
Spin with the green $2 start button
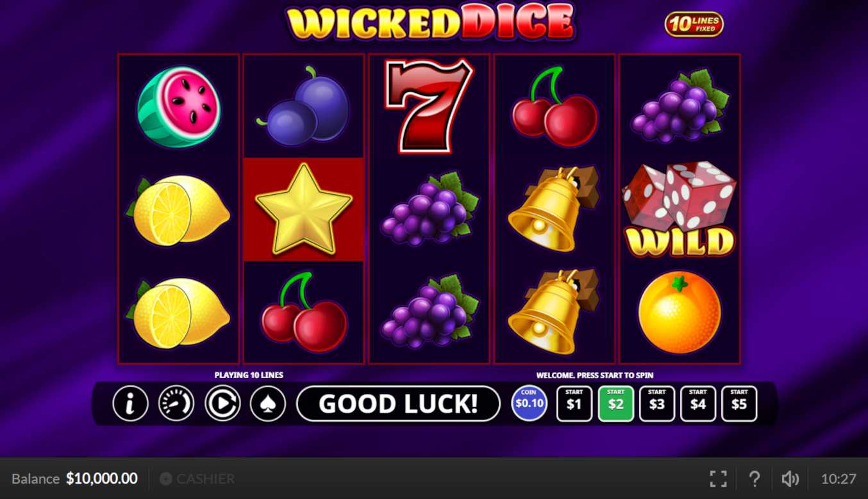pyautogui.click(x=616, y=404)
